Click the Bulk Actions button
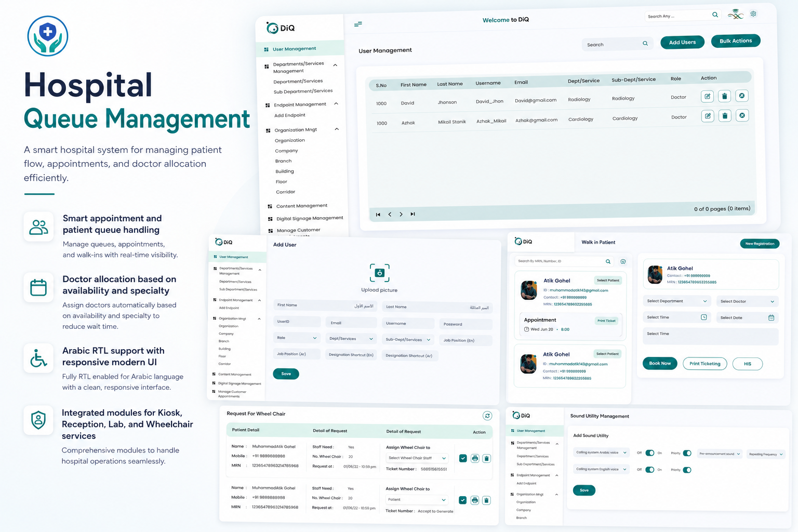Image resolution: width=798 pixels, height=532 pixels. click(736, 41)
